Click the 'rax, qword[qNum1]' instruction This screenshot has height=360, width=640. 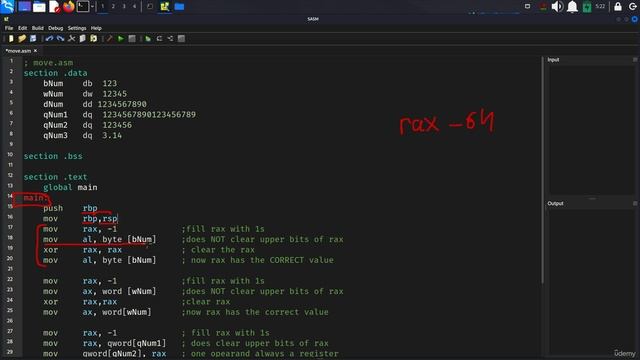point(124,343)
